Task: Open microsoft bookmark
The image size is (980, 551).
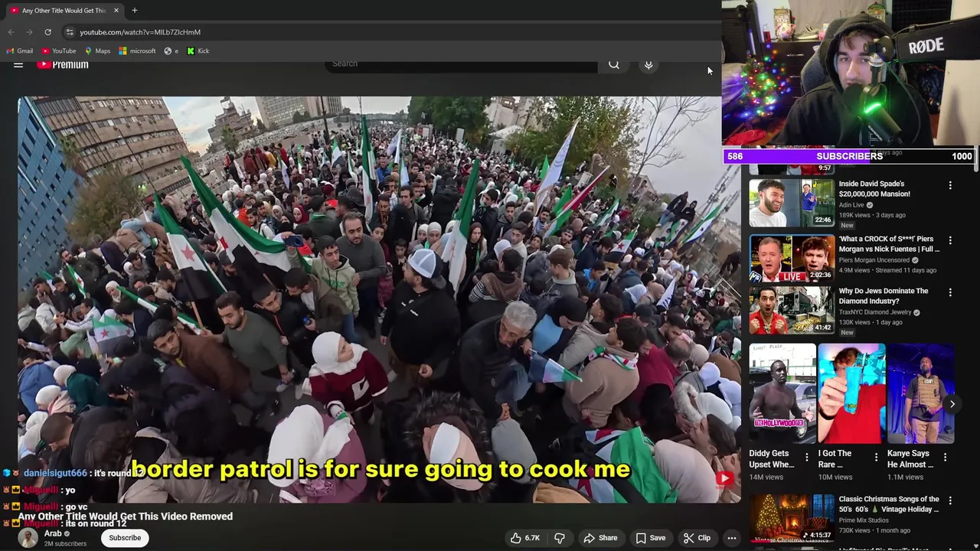Action: pos(137,51)
